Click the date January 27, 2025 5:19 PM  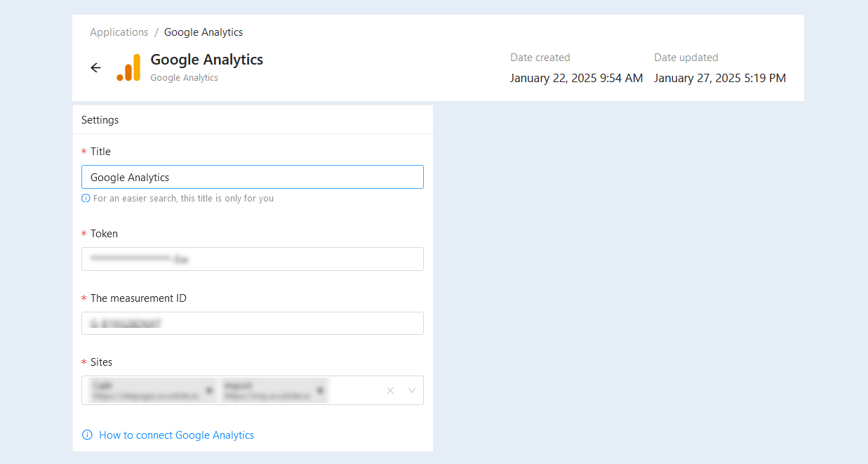pyautogui.click(x=720, y=78)
